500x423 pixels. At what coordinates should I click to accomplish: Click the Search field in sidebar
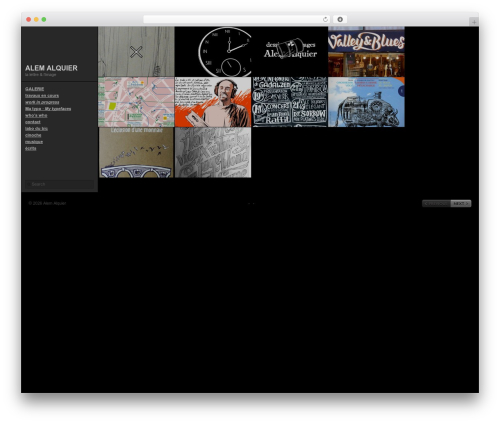pyautogui.click(x=59, y=184)
